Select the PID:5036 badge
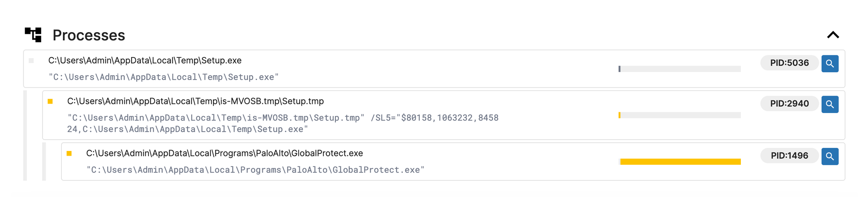The height and width of the screenshot is (207, 868). (789, 63)
